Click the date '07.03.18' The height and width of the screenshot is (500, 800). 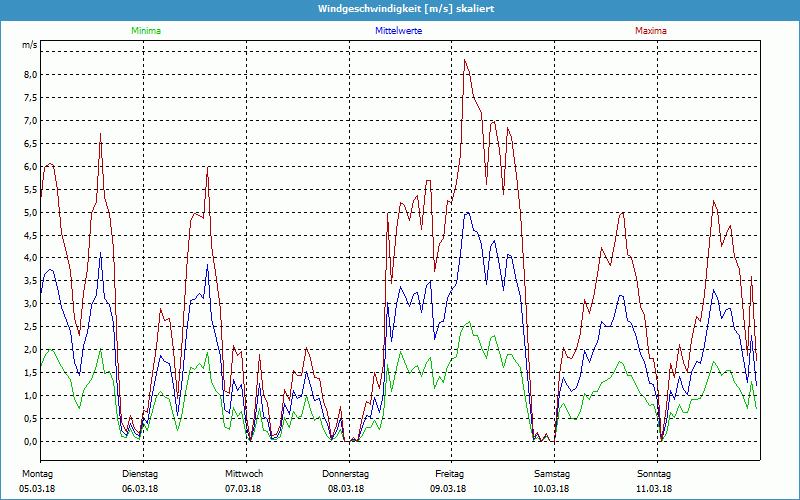[x=243, y=489]
